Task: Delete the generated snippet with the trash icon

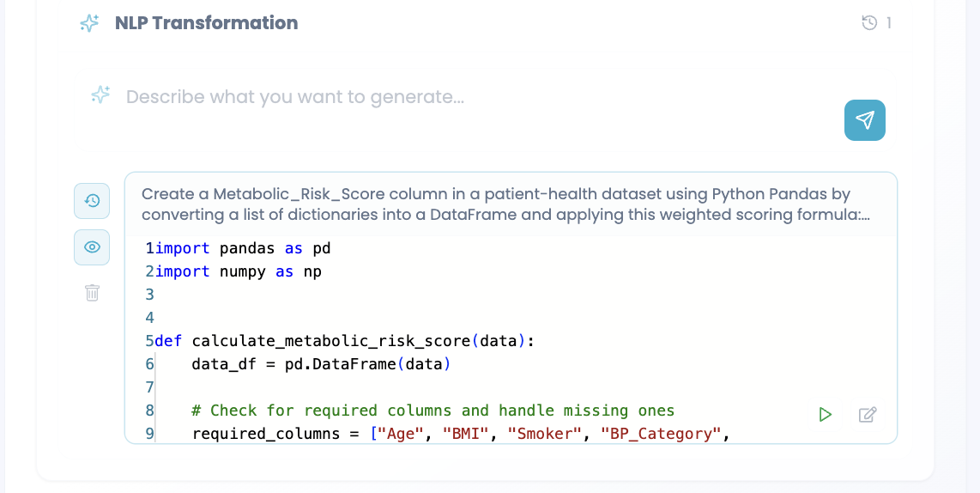Action: 92,292
